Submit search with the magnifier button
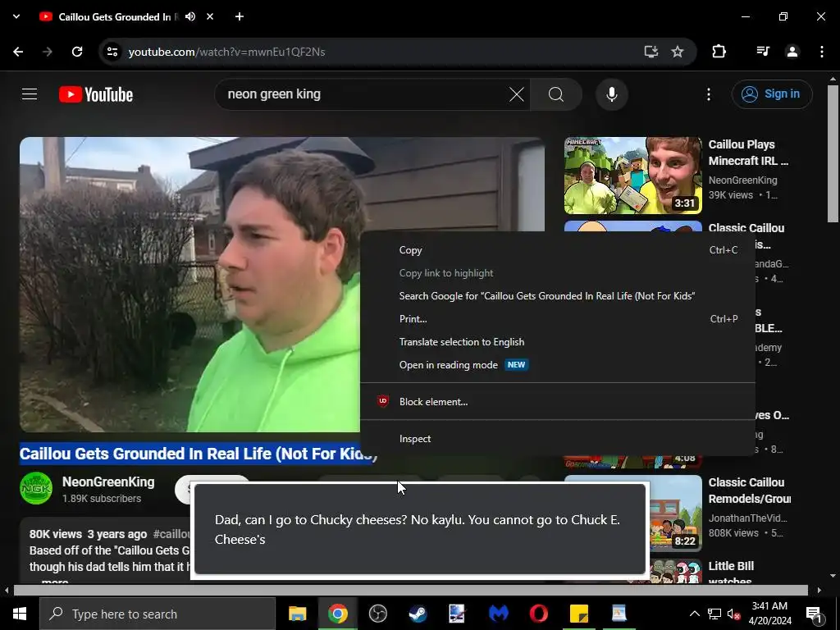The width and height of the screenshot is (840, 630). point(556,94)
